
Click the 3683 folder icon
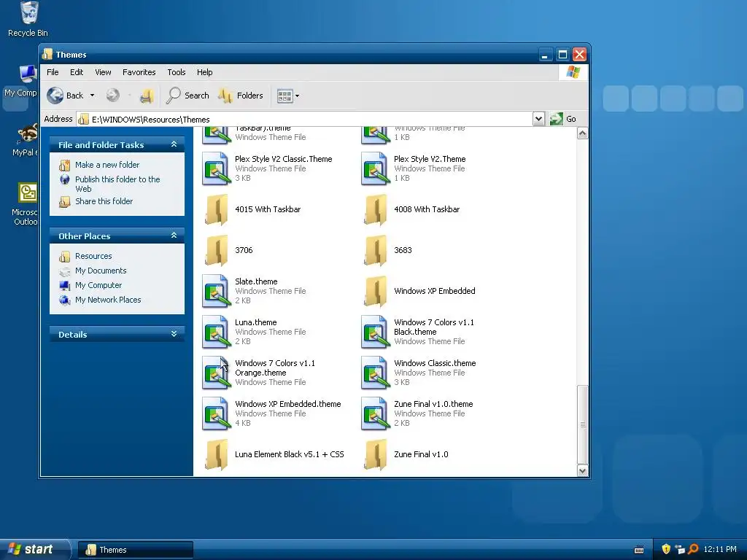point(375,250)
